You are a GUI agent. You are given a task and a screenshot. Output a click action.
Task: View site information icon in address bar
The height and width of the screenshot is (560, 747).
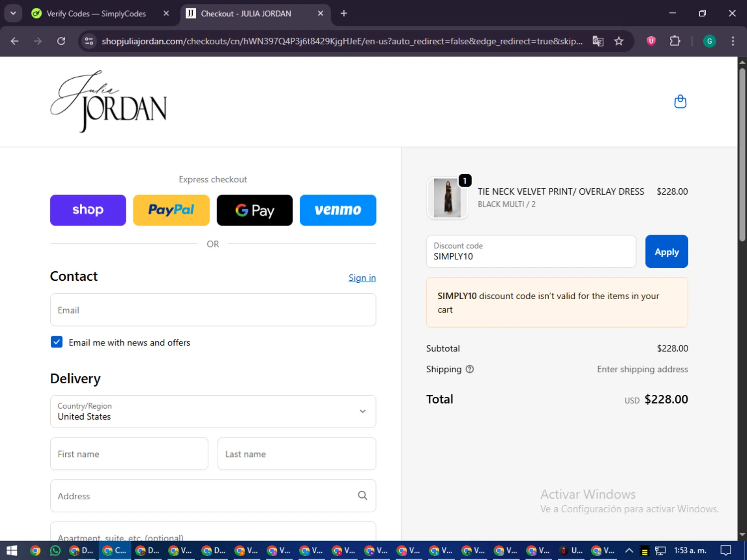[x=89, y=41]
